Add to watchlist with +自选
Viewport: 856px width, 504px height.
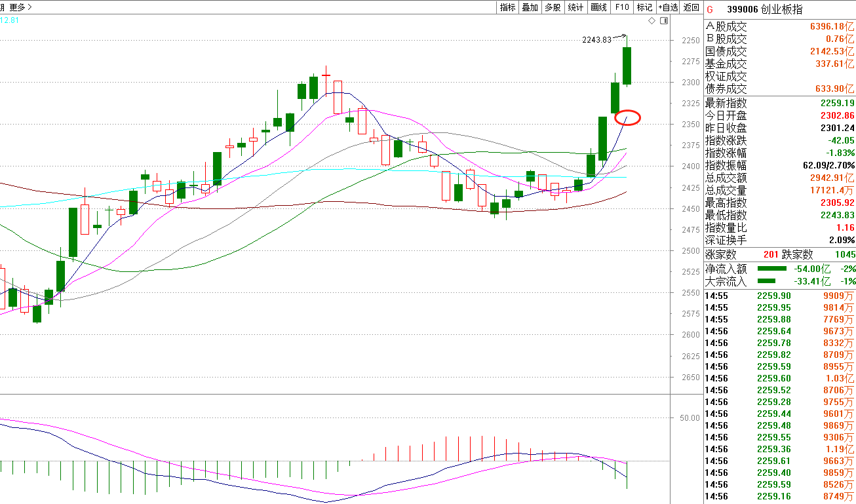click(x=668, y=7)
